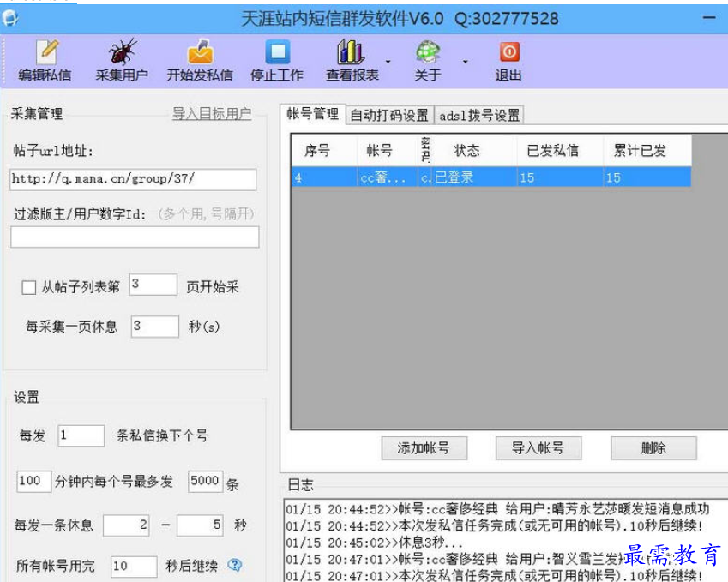
Task: Open 查看报表 chart icon
Action: click(x=350, y=52)
